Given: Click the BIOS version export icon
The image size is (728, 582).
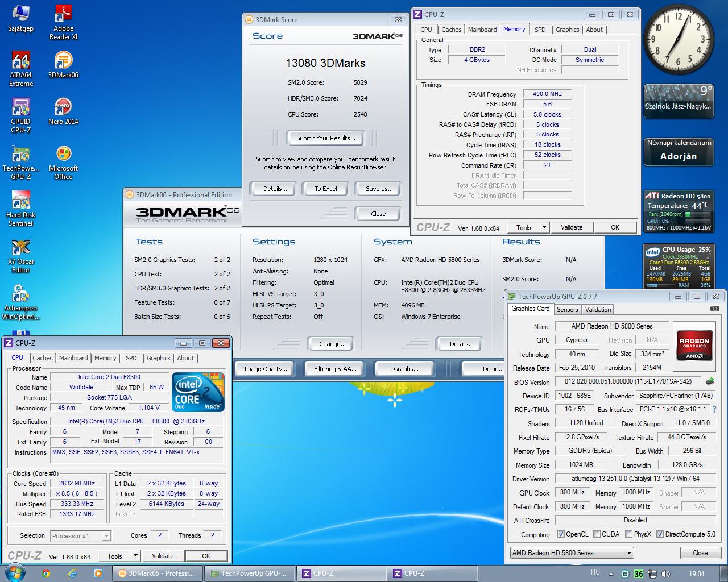Looking at the screenshot, I should pos(709,381).
